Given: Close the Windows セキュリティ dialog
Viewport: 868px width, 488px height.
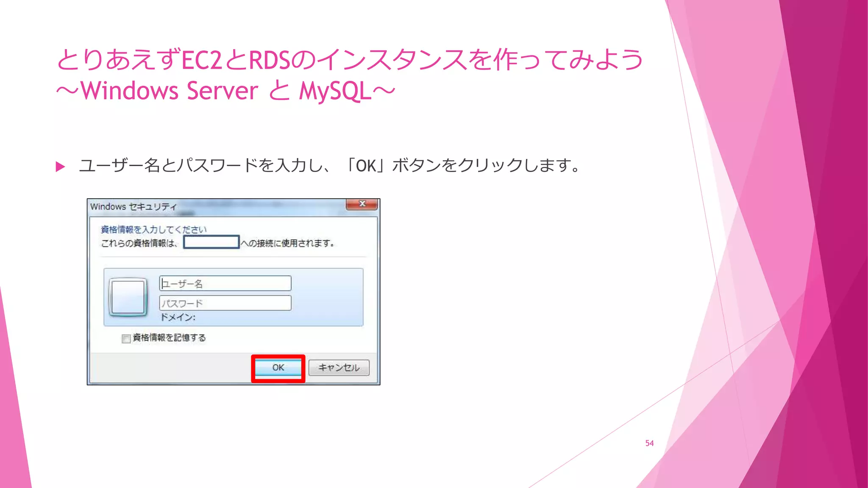Looking at the screenshot, I should (x=362, y=204).
